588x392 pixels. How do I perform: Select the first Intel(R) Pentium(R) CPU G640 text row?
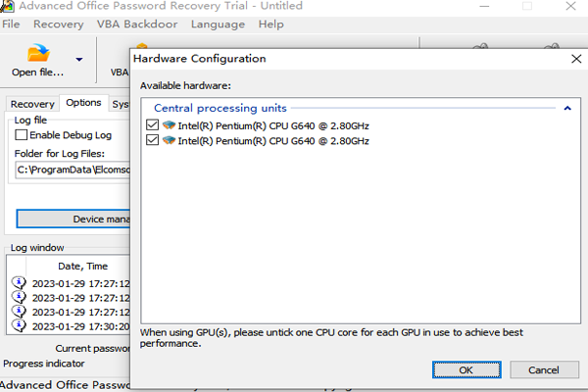pos(273,125)
